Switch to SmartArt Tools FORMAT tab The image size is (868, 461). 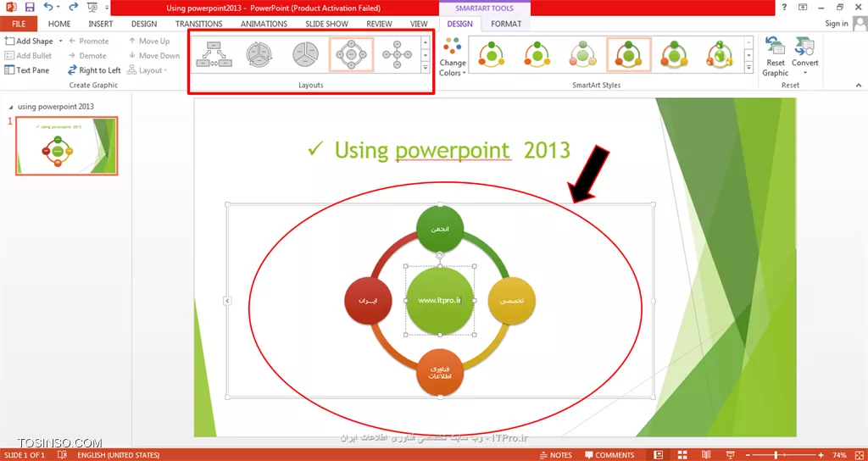coord(506,24)
